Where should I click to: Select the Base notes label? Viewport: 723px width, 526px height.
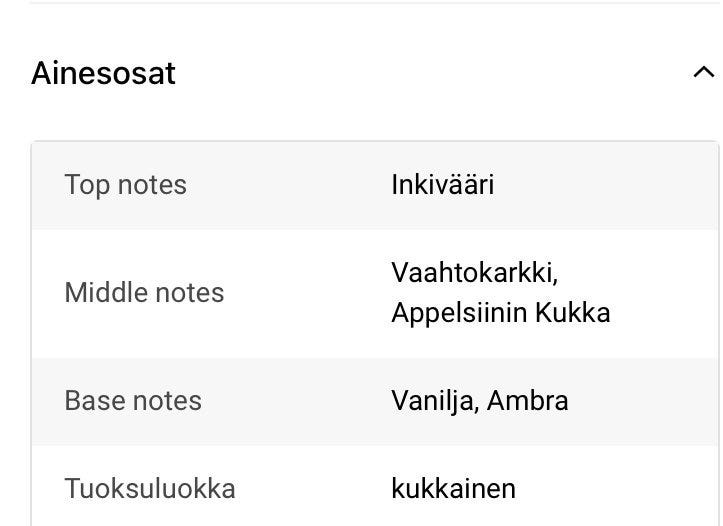133,401
